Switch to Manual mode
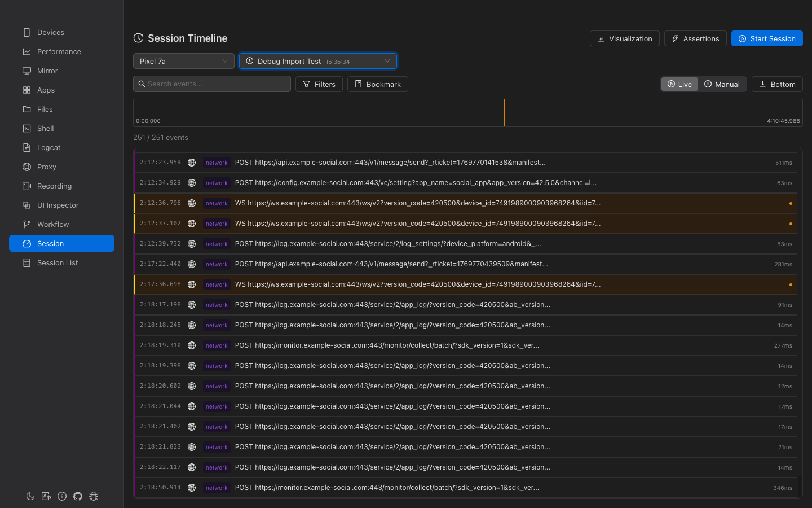Image resolution: width=812 pixels, height=508 pixels. click(x=722, y=84)
